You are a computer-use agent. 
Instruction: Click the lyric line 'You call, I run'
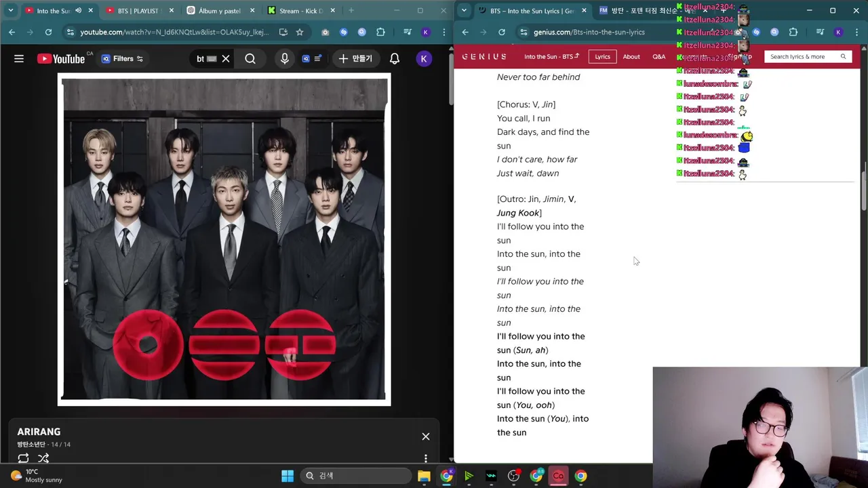pyautogui.click(x=524, y=118)
